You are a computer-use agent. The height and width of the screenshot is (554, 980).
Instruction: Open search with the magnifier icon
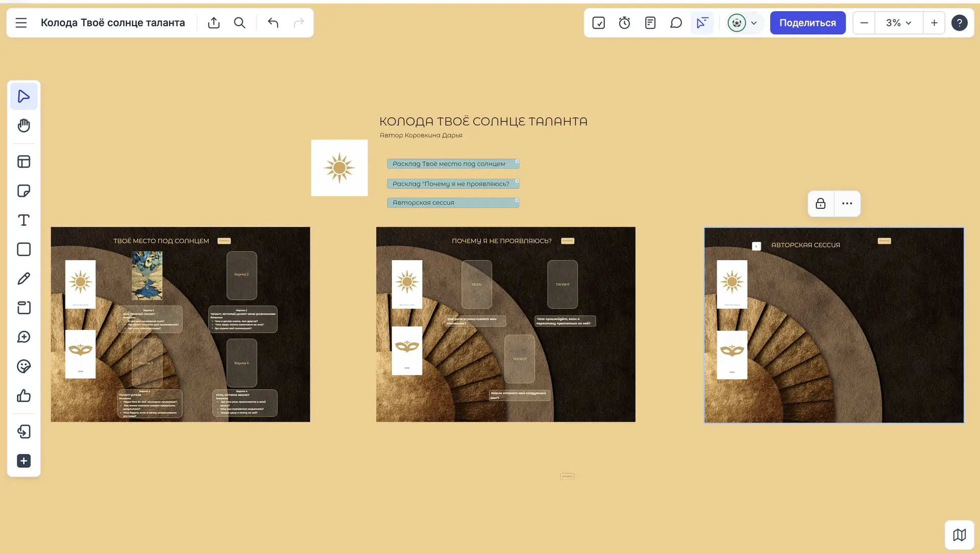(239, 23)
